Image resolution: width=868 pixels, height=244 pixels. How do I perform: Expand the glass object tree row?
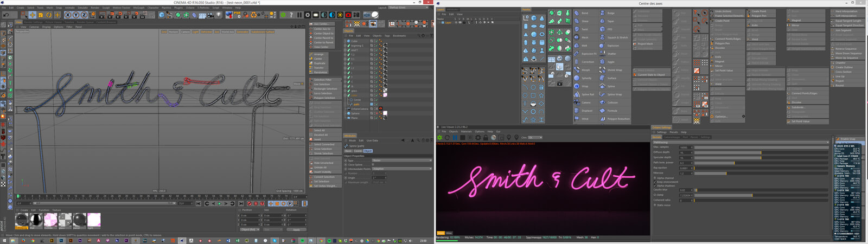[345, 91]
